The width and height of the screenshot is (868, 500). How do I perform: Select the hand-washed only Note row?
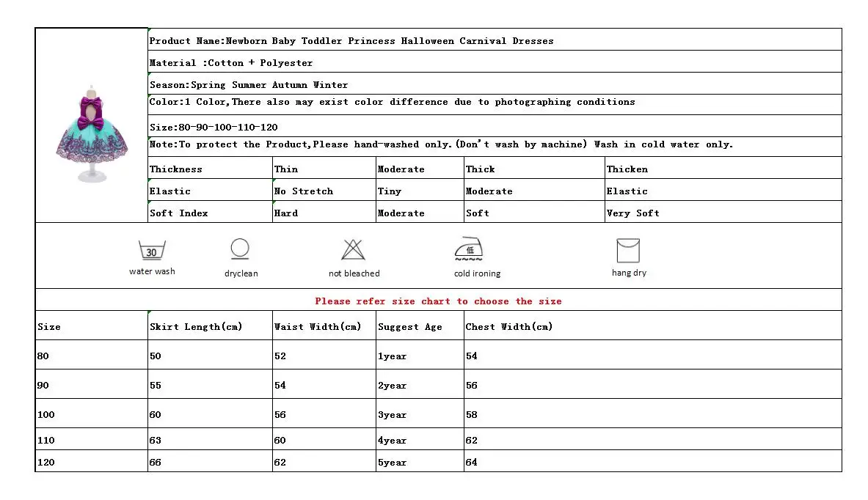[x=495, y=147]
